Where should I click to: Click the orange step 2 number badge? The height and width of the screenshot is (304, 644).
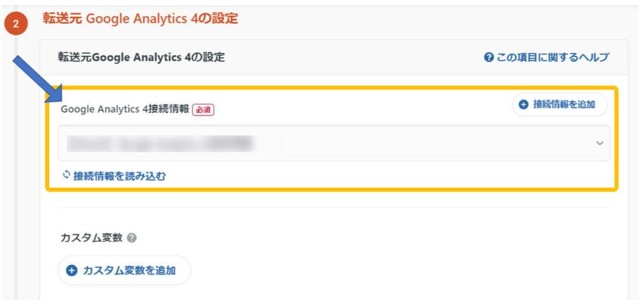[x=16, y=26]
